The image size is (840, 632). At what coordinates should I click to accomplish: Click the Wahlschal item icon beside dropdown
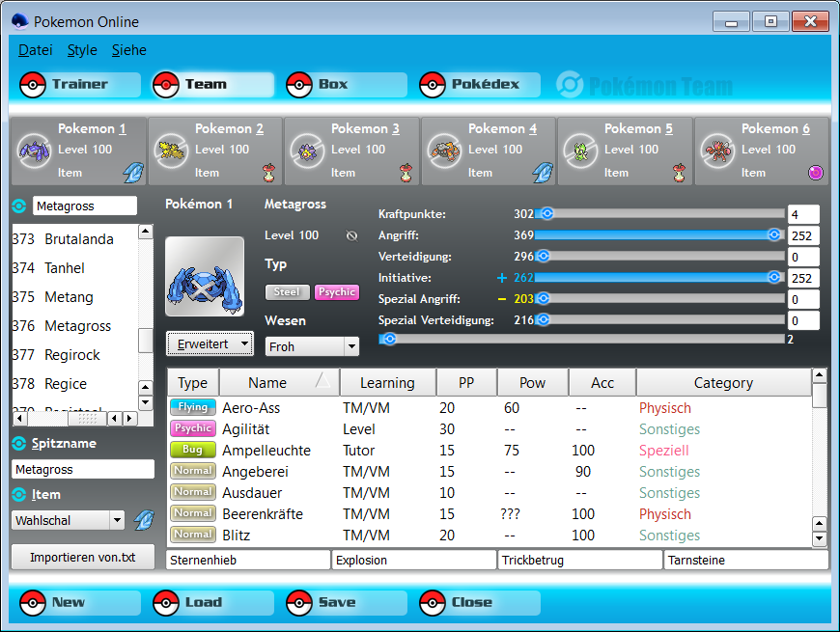point(144,520)
